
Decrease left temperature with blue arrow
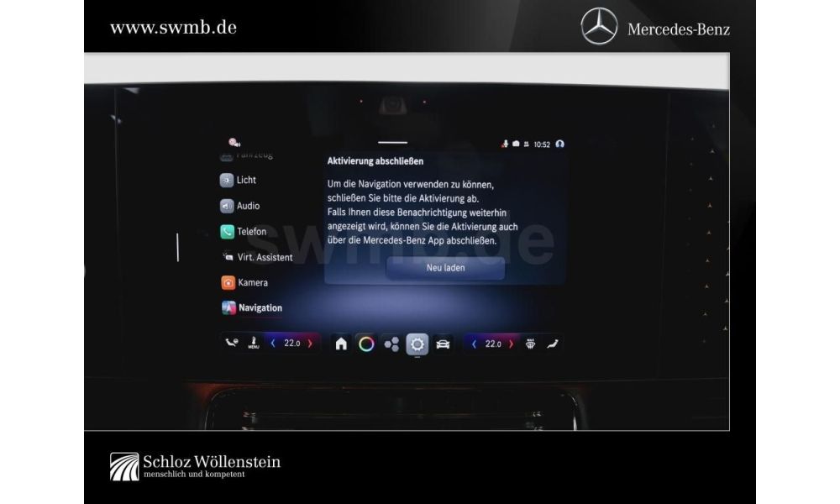(x=273, y=344)
